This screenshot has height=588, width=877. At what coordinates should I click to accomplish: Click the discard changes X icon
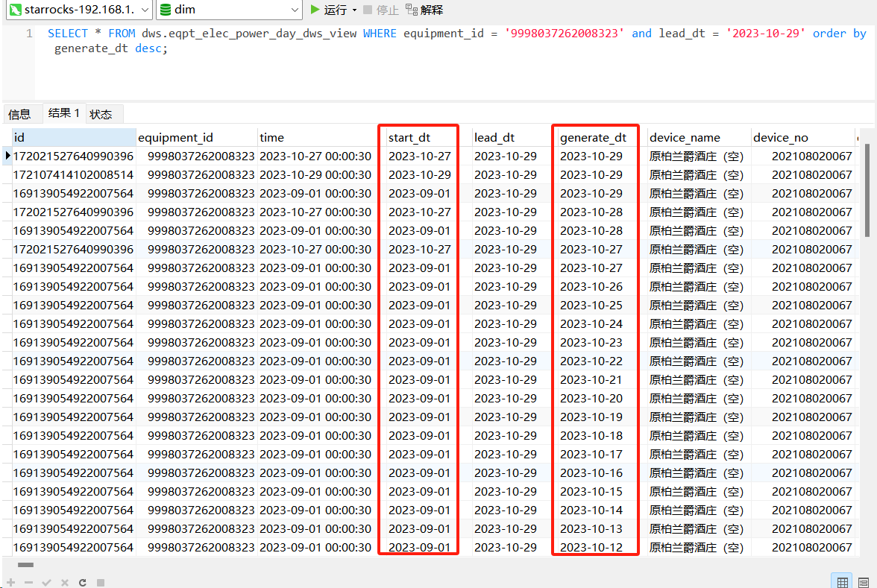point(65,582)
